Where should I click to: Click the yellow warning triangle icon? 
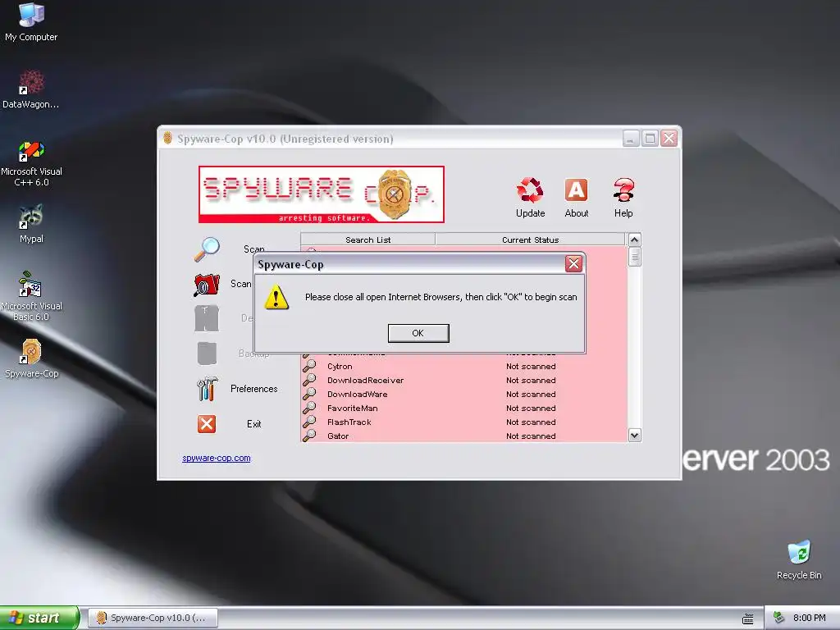click(276, 297)
